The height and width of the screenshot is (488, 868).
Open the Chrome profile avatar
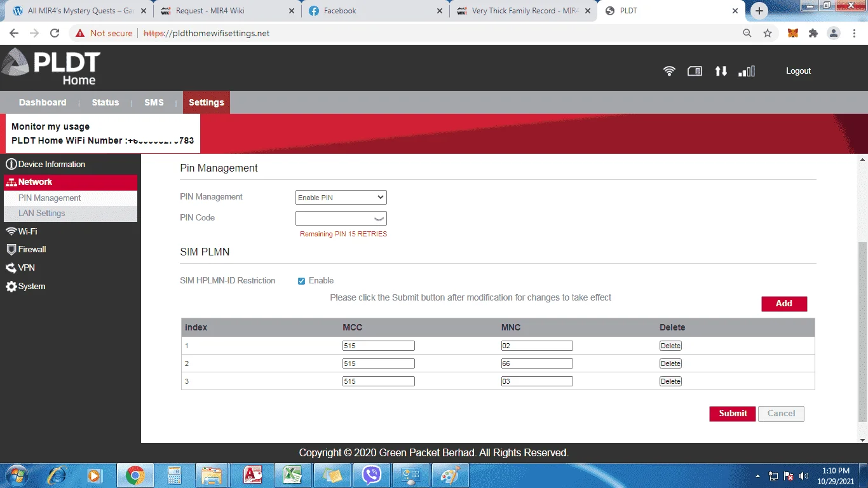click(x=834, y=33)
